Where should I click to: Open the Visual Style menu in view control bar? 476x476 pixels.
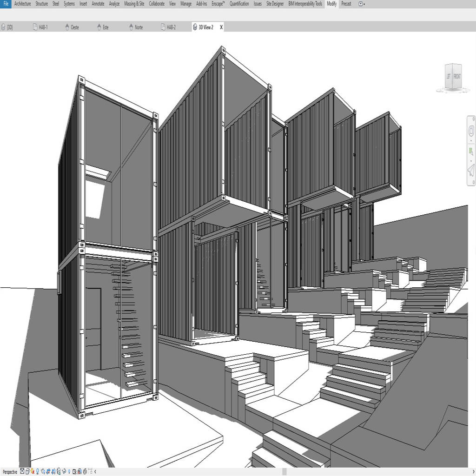point(27,471)
